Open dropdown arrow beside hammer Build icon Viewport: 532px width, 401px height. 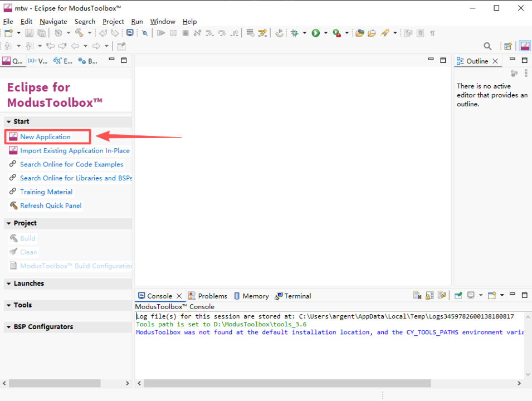90,33
